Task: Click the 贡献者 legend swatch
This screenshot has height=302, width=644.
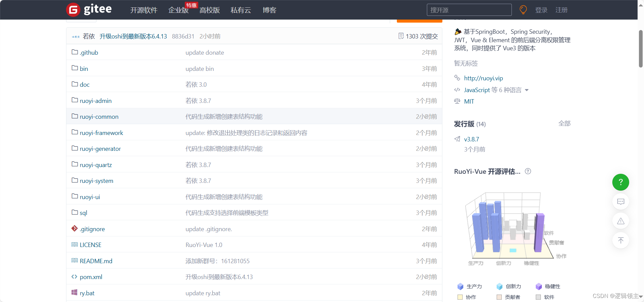Action: (x=499, y=297)
